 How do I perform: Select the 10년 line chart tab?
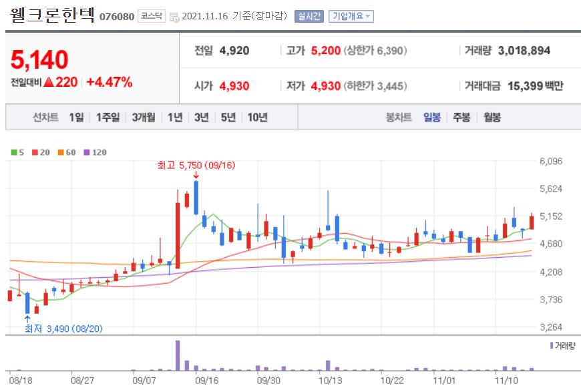(x=258, y=118)
